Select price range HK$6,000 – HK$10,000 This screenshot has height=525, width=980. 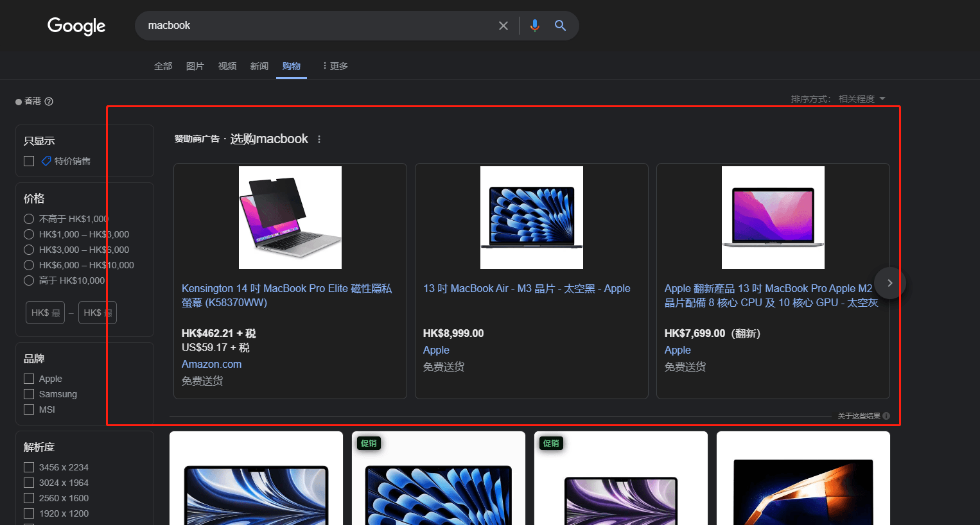click(29, 265)
